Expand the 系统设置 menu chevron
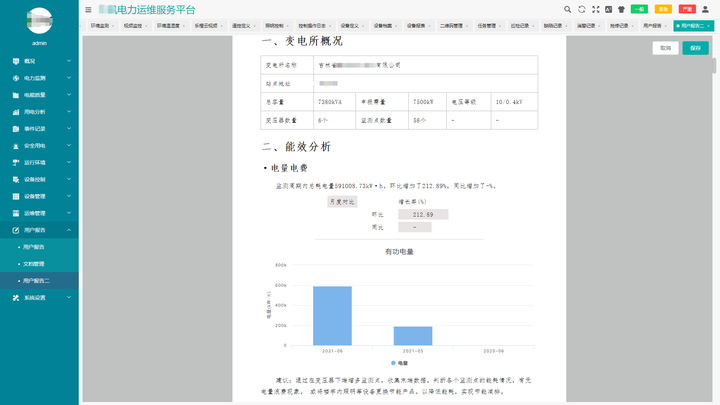Screen dimensions: 720x405 (69, 298)
